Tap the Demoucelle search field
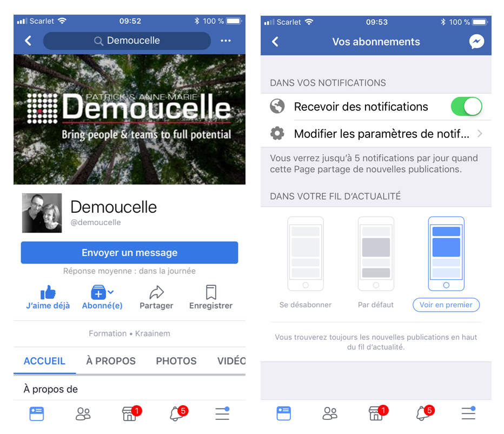504x434 pixels. [127, 41]
